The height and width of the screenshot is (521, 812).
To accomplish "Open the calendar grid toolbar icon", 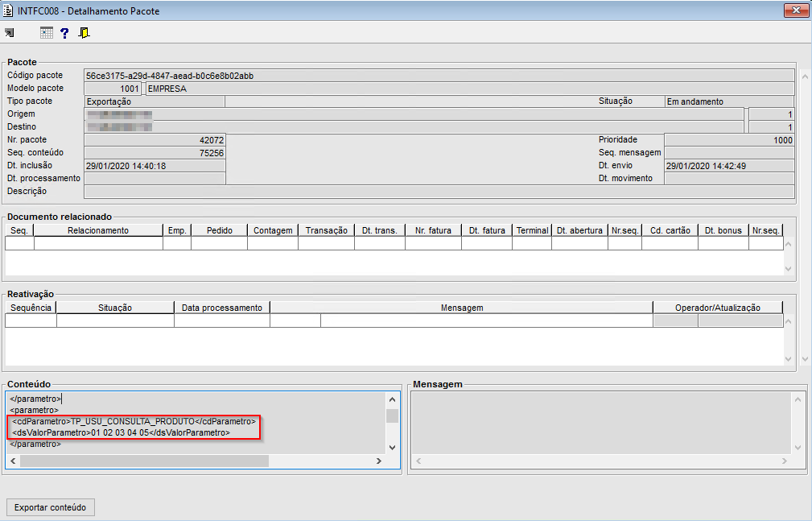I will tap(46, 33).
